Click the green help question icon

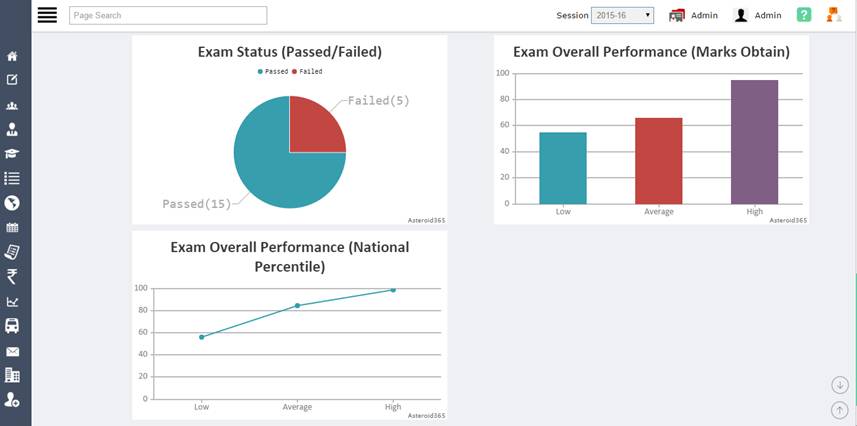(804, 15)
